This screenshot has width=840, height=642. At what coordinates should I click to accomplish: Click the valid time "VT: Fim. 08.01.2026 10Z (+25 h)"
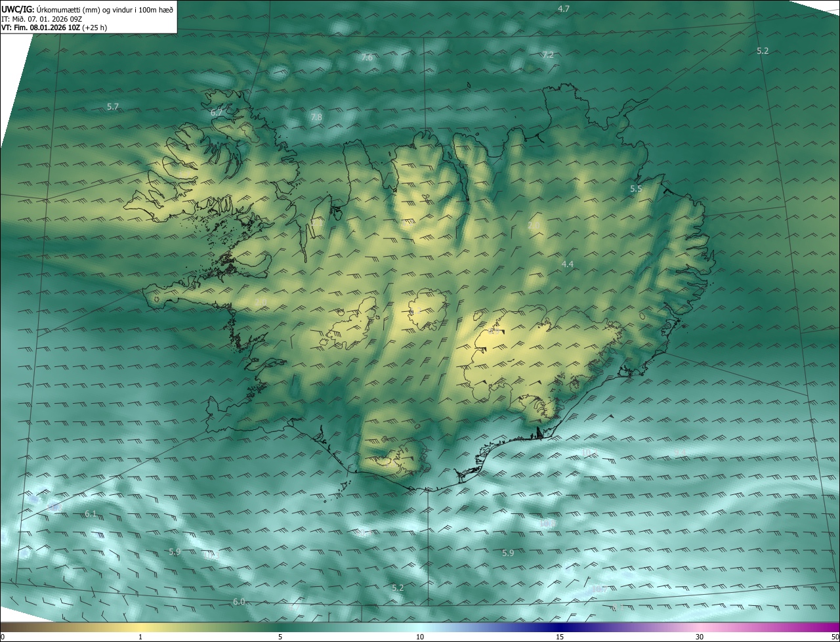54,28
